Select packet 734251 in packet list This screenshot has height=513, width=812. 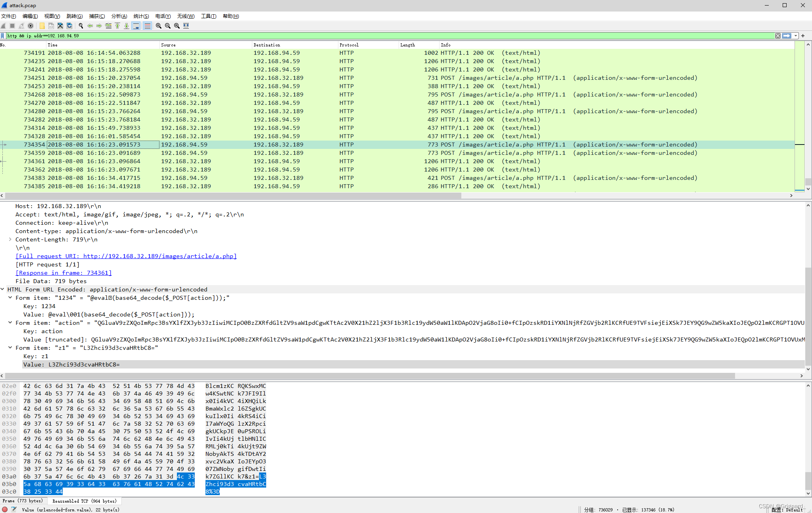(397, 78)
